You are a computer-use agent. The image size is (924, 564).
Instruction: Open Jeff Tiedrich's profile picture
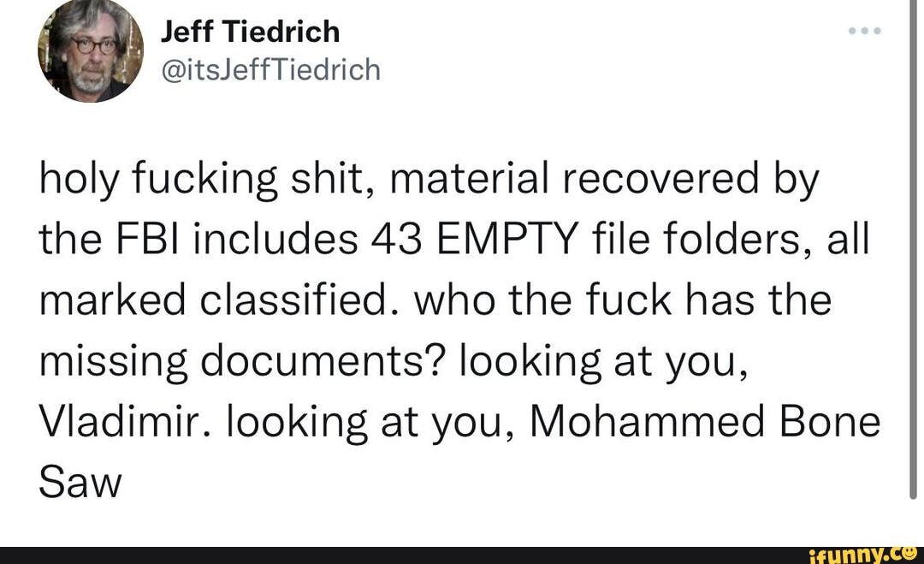91,51
